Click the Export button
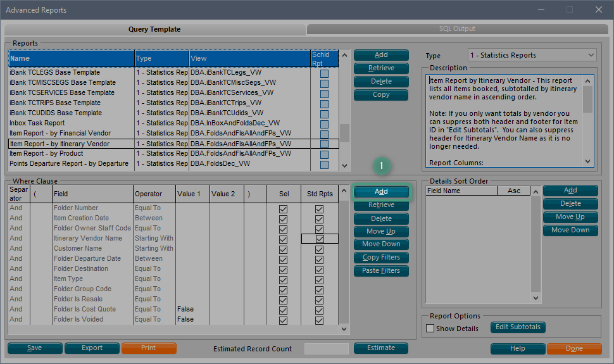This screenshot has height=364, width=614. point(92,348)
